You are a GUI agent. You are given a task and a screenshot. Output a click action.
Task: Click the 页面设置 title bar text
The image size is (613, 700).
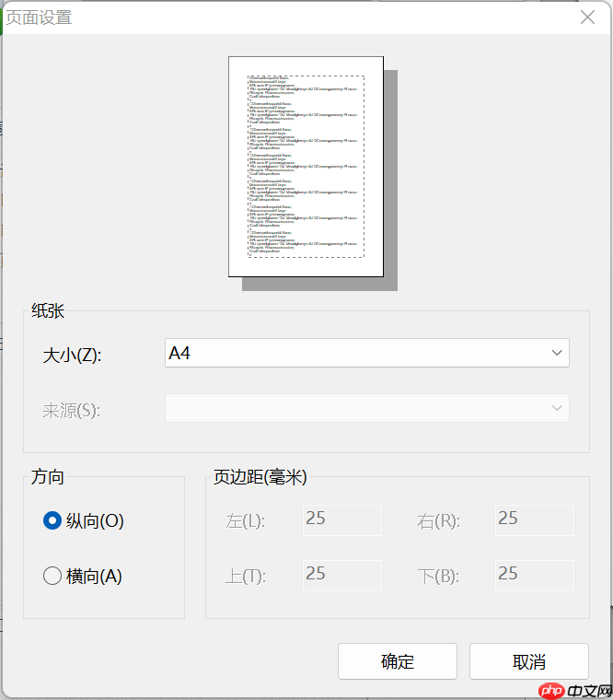pos(39,17)
